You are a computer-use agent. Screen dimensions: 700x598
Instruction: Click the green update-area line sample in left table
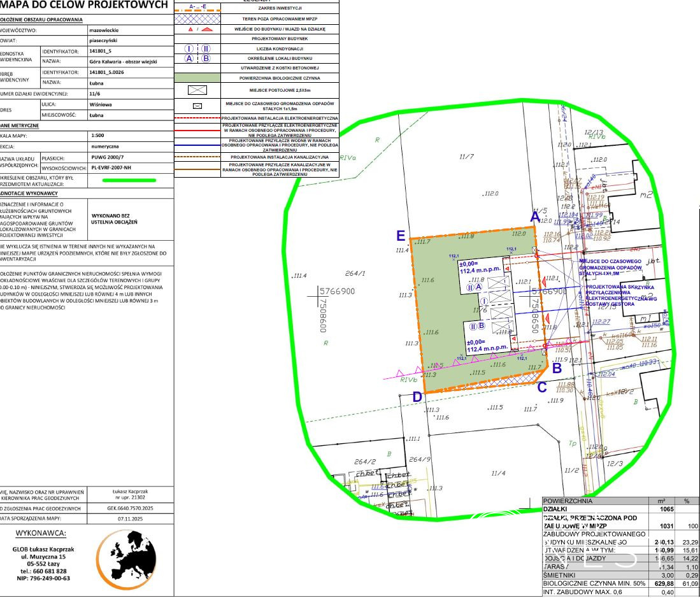pyautogui.click(x=130, y=180)
